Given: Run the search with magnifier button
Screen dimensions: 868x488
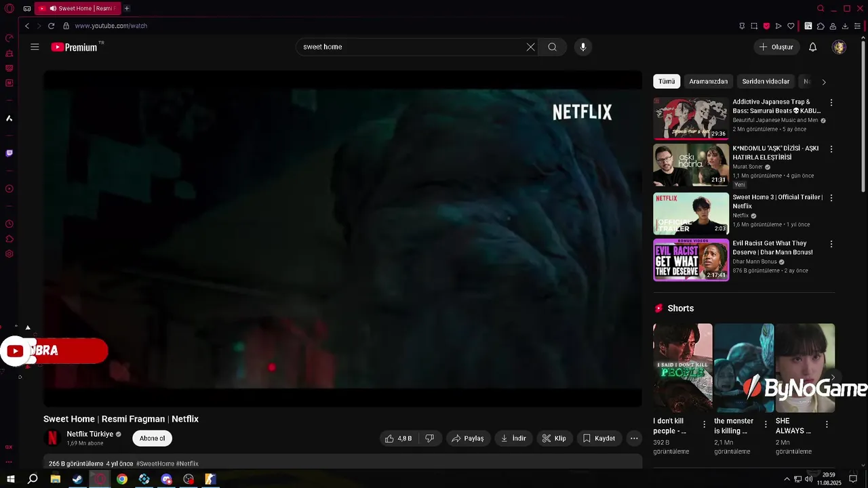Looking at the screenshot, I should [553, 47].
